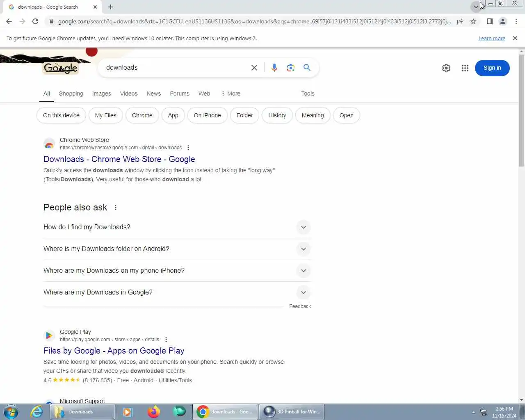This screenshot has width=525, height=420.
Task: Open the Google apps grid
Action: click(465, 68)
